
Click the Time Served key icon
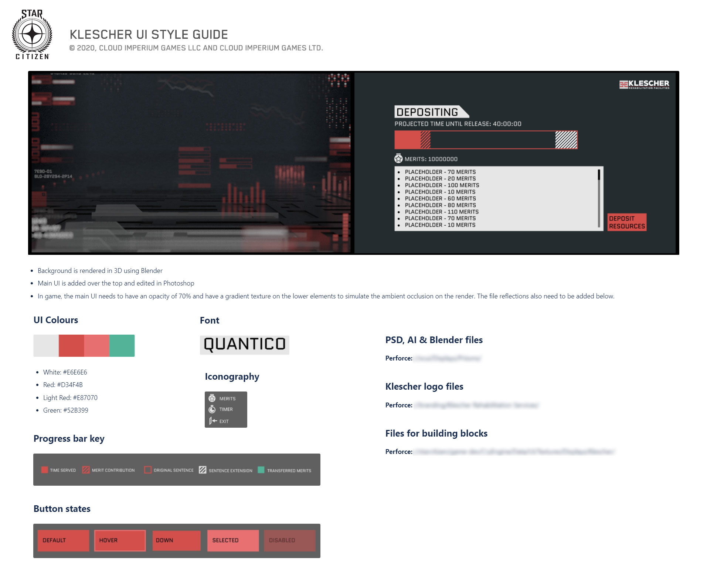[45, 470]
